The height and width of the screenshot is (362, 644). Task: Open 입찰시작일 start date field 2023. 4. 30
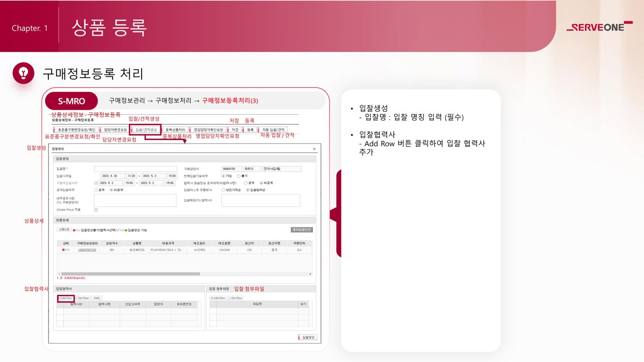click(112, 176)
